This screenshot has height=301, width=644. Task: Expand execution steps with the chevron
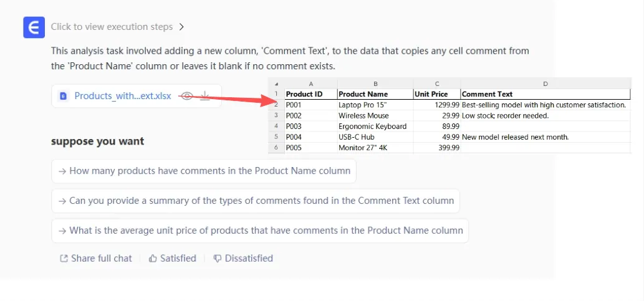(181, 27)
